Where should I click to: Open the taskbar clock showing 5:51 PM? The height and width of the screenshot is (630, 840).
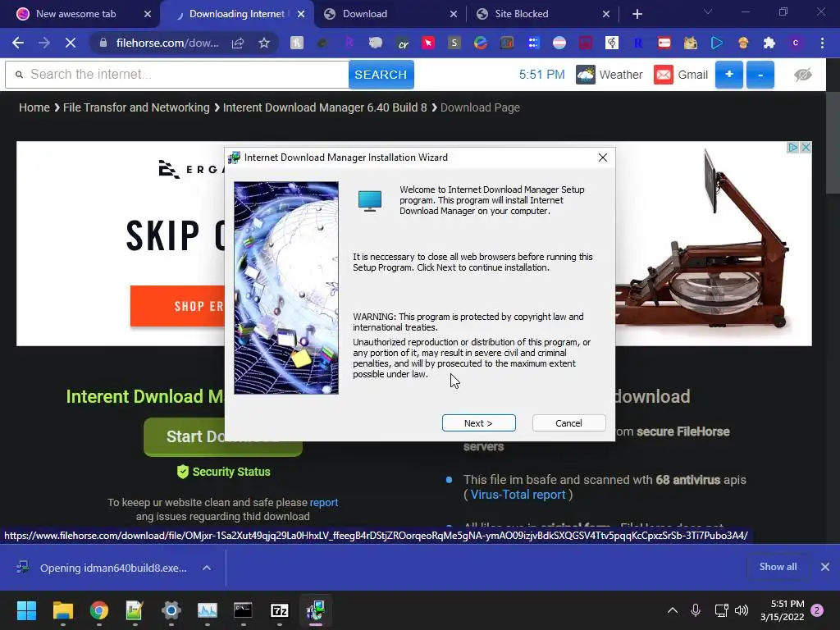pos(782,610)
